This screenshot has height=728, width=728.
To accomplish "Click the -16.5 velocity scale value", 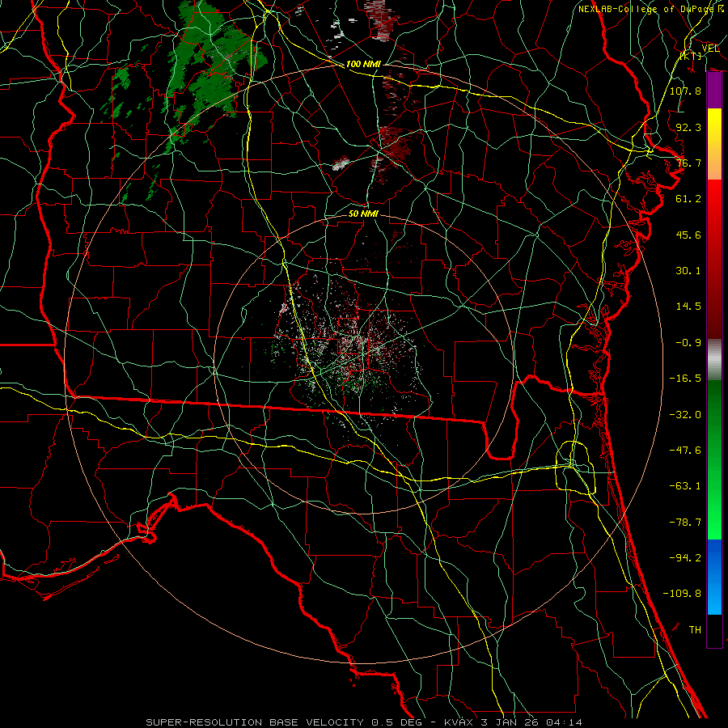I will [x=685, y=379].
